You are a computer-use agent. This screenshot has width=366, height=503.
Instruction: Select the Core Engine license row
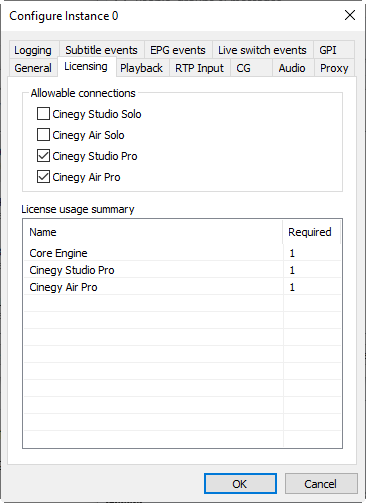[183, 253]
